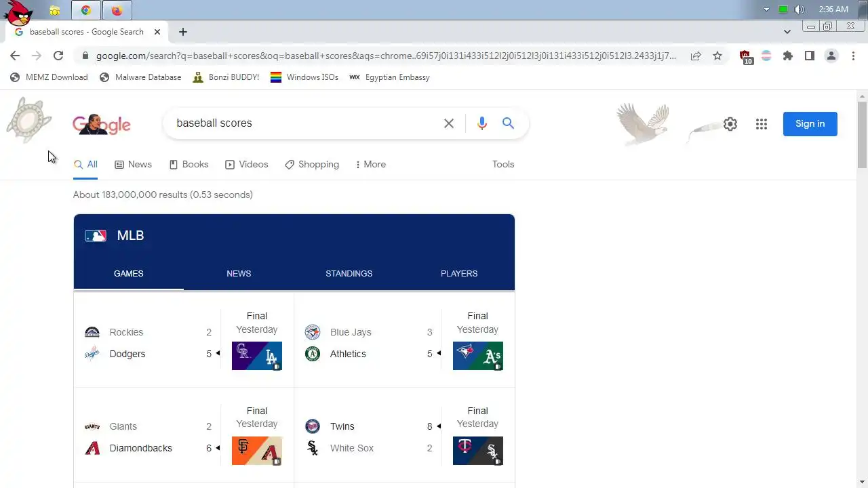Viewport: 868px width, 488px height.
Task: Open Windows ISOs bookmark
Action: pyautogui.click(x=304, y=77)
